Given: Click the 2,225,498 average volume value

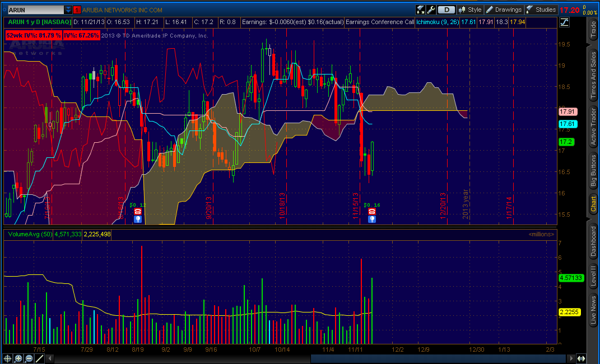Looking at the screenshot, I should point(97,234).
